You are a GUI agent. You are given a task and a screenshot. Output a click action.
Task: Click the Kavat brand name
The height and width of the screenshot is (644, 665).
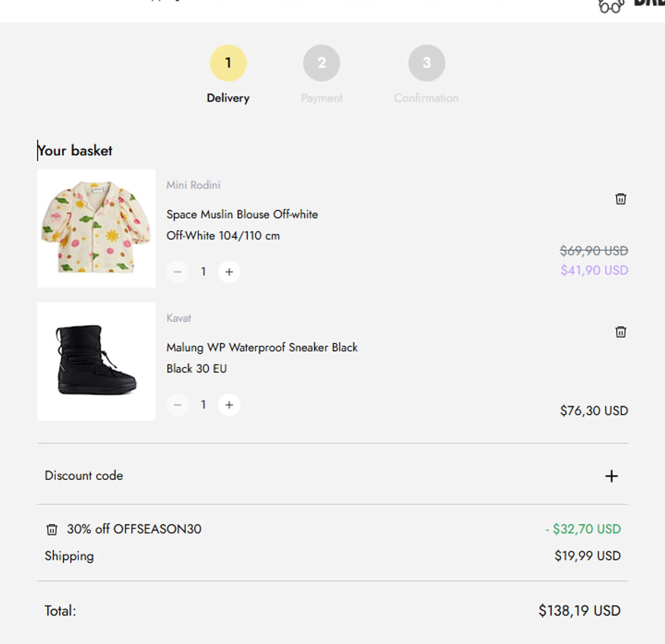tap(179, 318)
